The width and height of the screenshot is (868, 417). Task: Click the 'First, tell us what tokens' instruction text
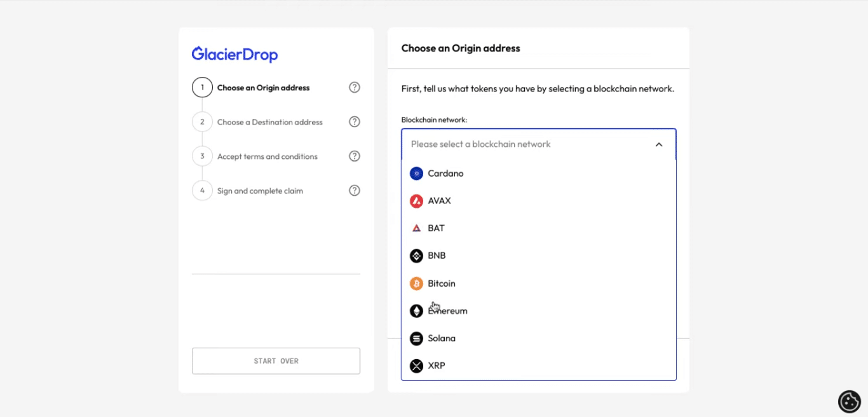538,89
